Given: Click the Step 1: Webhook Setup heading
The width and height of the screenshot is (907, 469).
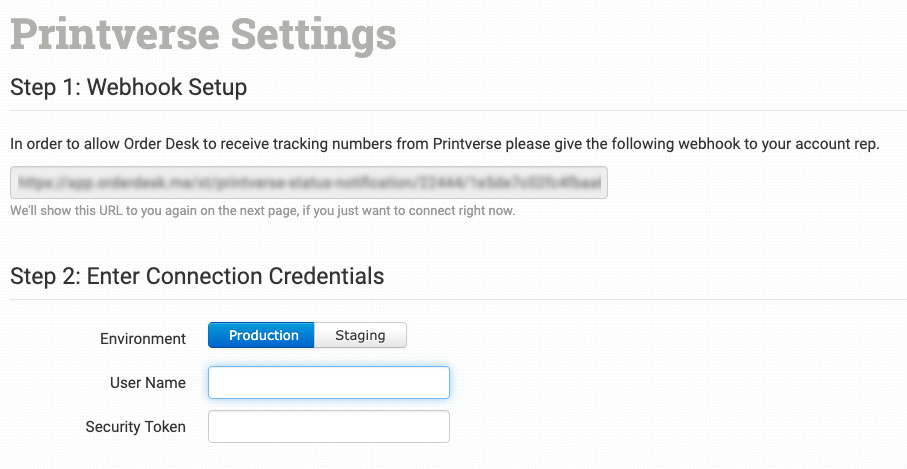Looking at the screenshot, I should 128,87.
